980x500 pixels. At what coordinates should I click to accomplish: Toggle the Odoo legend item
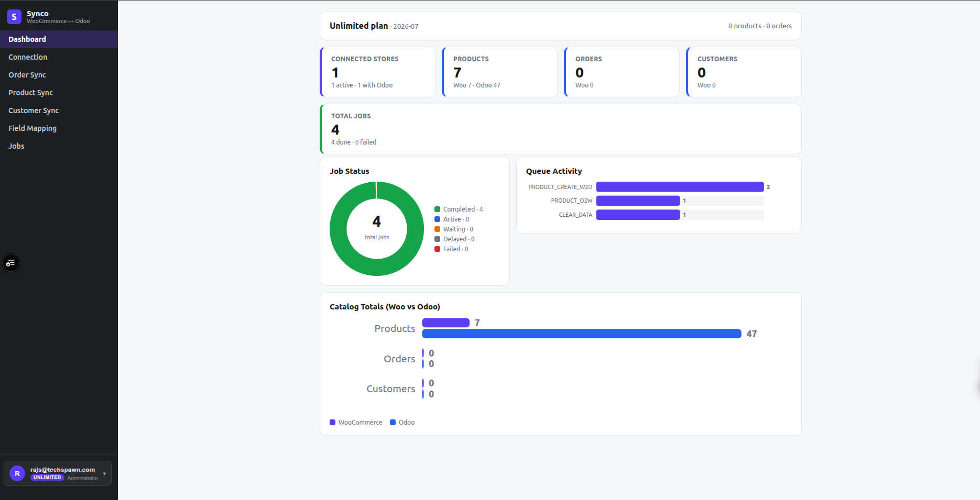coord(402,423)
